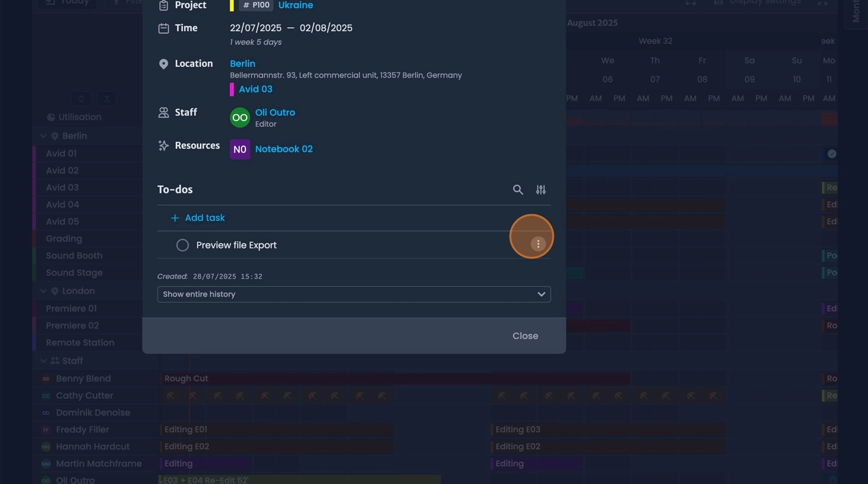Select the London location header
The image size is (868, 484).
click(79, 291)
